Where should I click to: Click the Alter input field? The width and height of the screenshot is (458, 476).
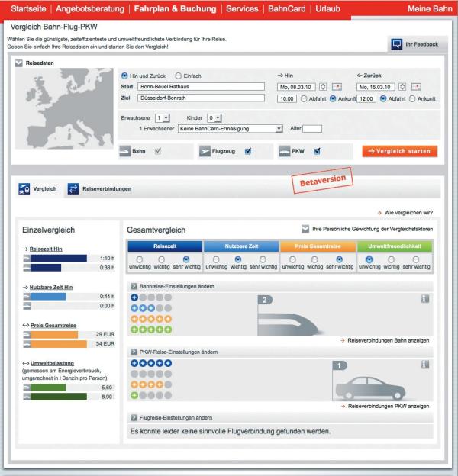(312, 129)
